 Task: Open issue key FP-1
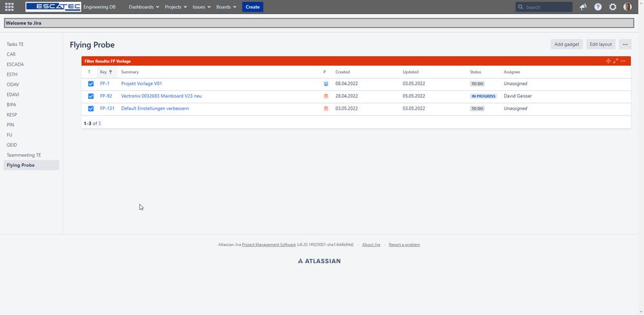point(104,83)
